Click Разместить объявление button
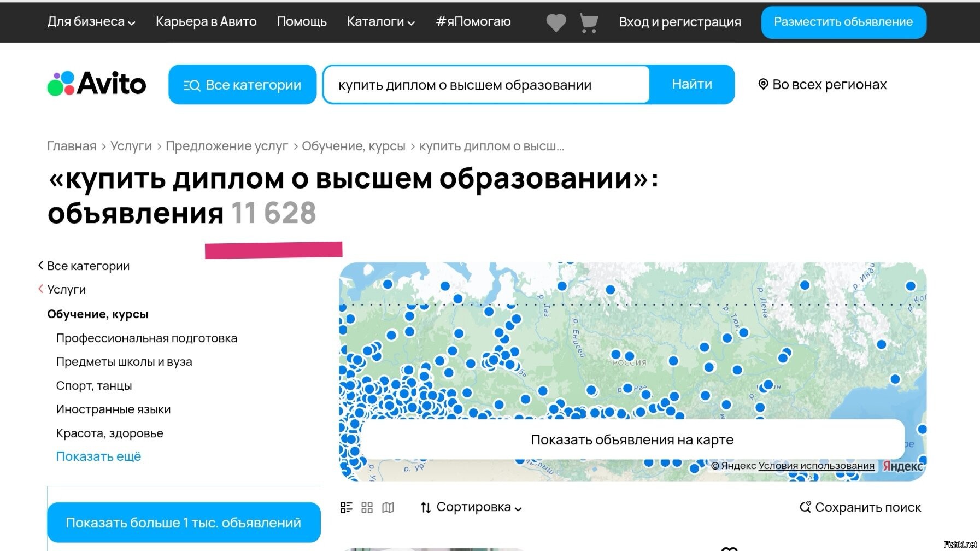 point(843,22)
